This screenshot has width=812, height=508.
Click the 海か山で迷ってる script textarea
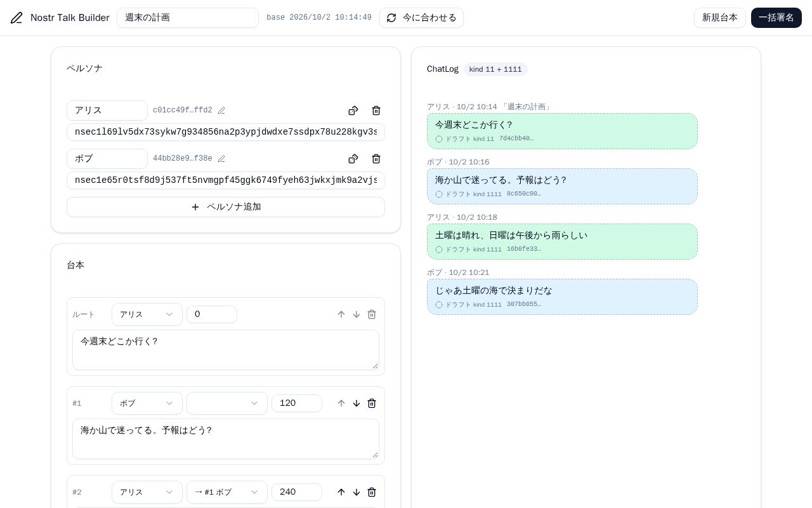226,439
